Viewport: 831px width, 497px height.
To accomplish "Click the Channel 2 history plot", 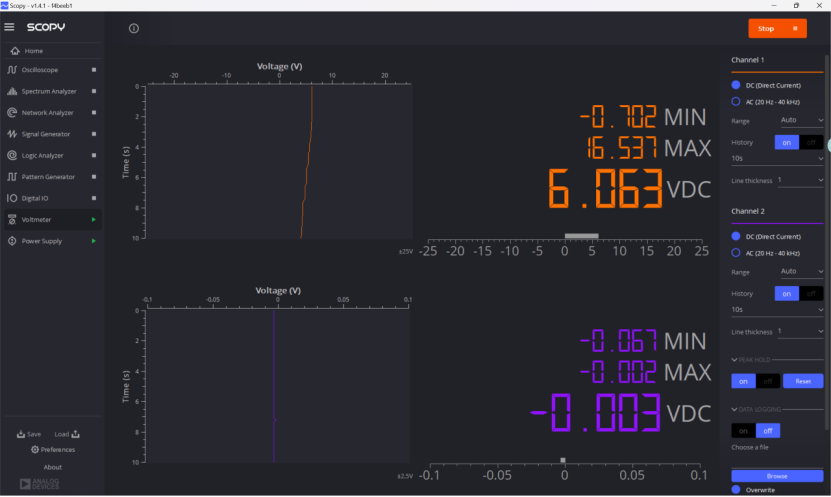I will [x=278, y=386].
